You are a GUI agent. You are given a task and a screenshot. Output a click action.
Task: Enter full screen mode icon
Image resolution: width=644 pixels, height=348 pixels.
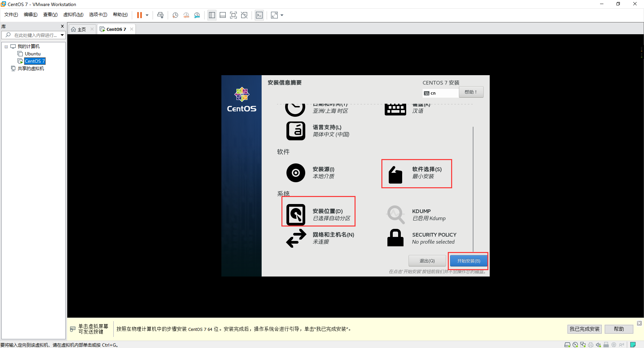point(233,15)
